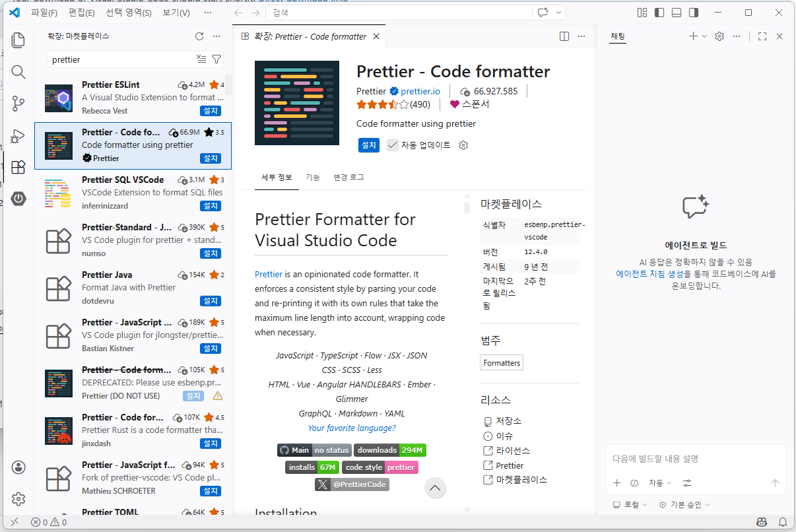Open 'Your favorite language?' link
The height and width of the screenshot is (532, 796).
pos(352,428)
